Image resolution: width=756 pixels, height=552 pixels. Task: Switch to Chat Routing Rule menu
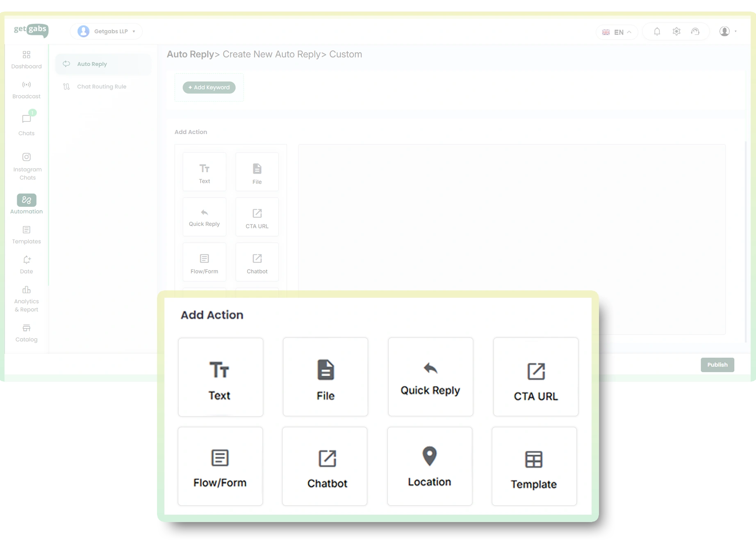tap(101, 87)
